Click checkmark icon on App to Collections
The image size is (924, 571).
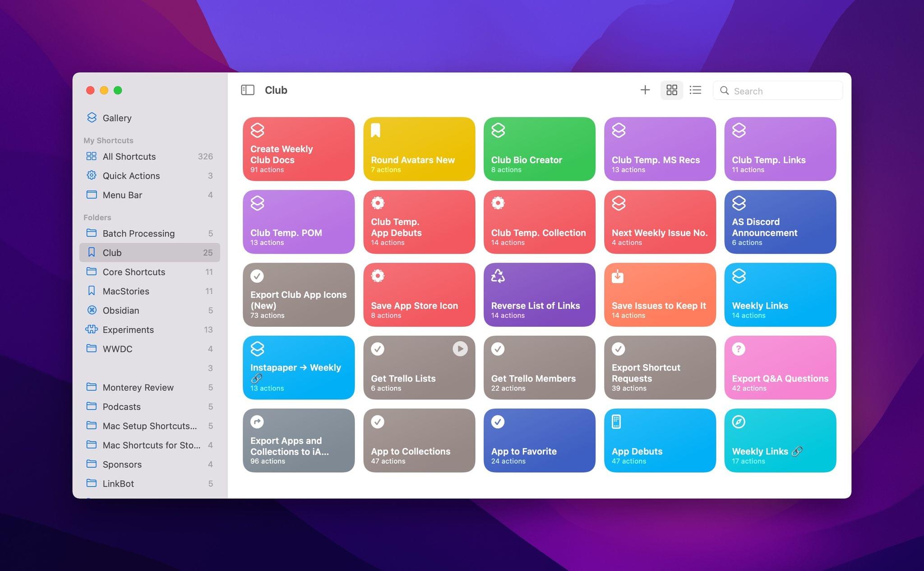coord(378,422)
